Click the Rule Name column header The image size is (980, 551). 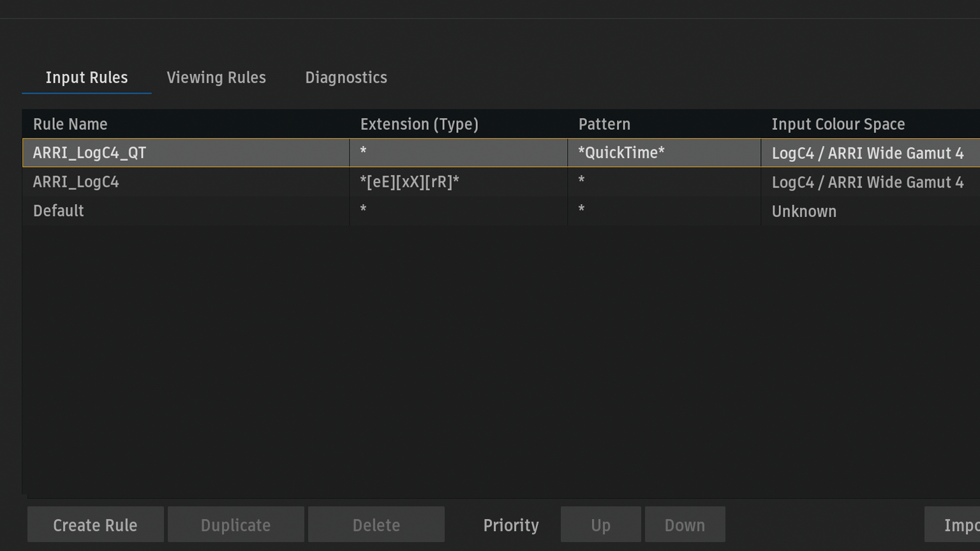click(70, 124)
